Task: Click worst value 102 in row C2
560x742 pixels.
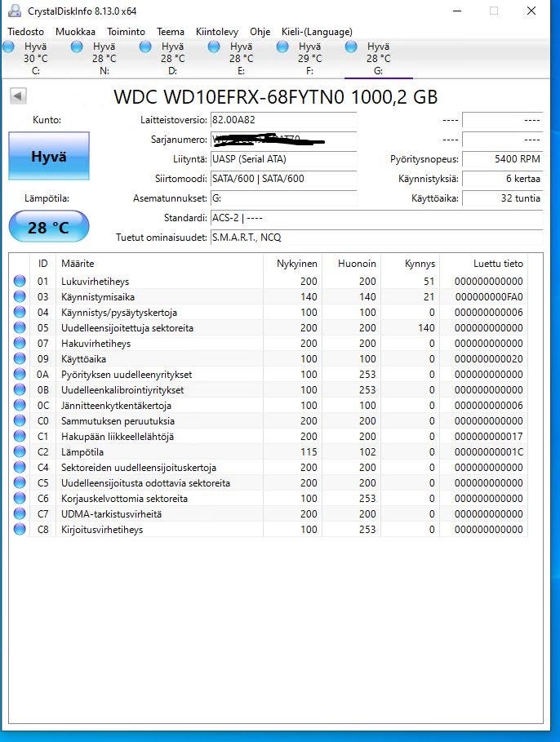Action: [x=367, y=452]
